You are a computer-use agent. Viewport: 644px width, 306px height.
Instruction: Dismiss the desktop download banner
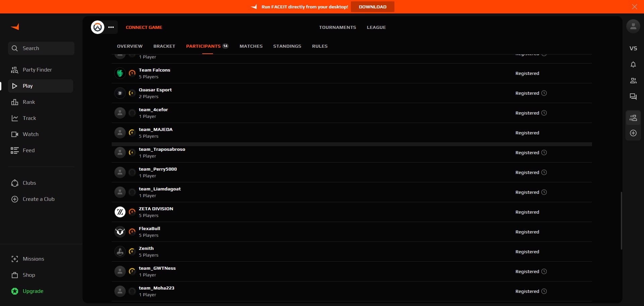tap(634, 7)
